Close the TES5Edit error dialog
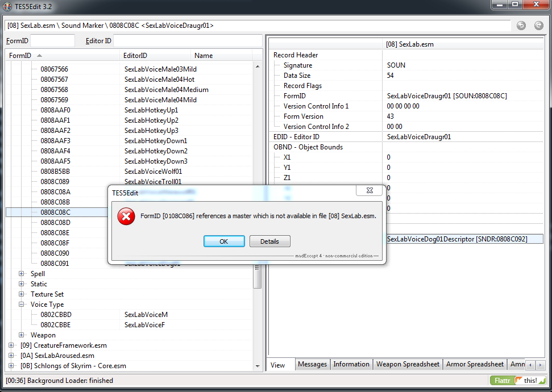 370,190
